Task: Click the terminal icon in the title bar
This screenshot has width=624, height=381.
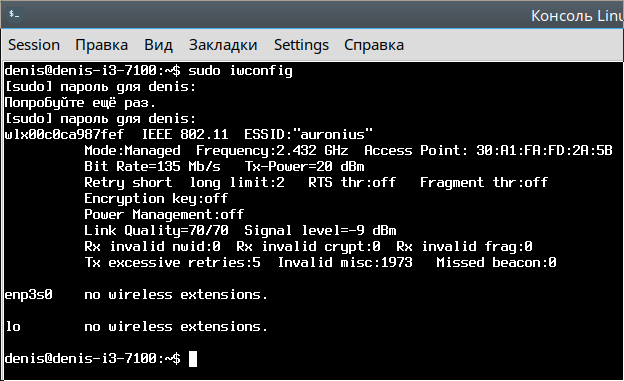Action: tap(14, 15)
